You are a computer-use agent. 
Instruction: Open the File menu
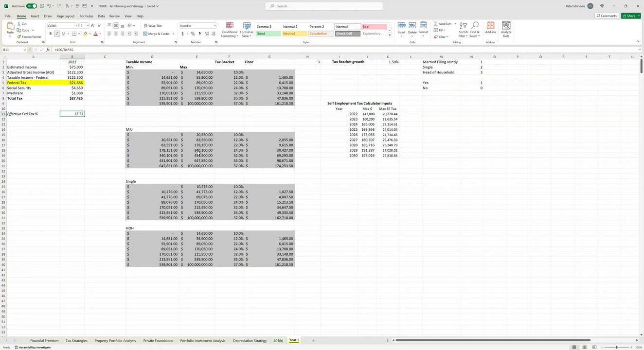(x=8, y=16)
